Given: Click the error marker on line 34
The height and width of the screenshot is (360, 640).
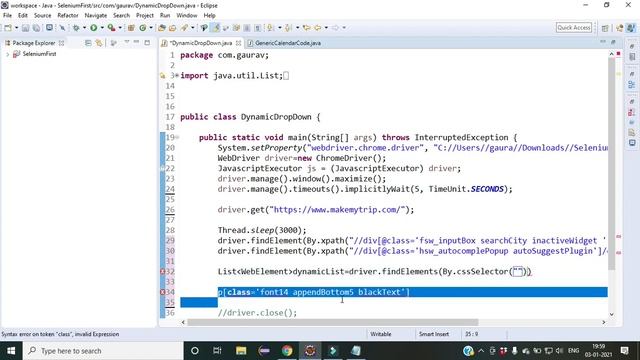Looking at the screenshot, I should [x=162, y=292].
